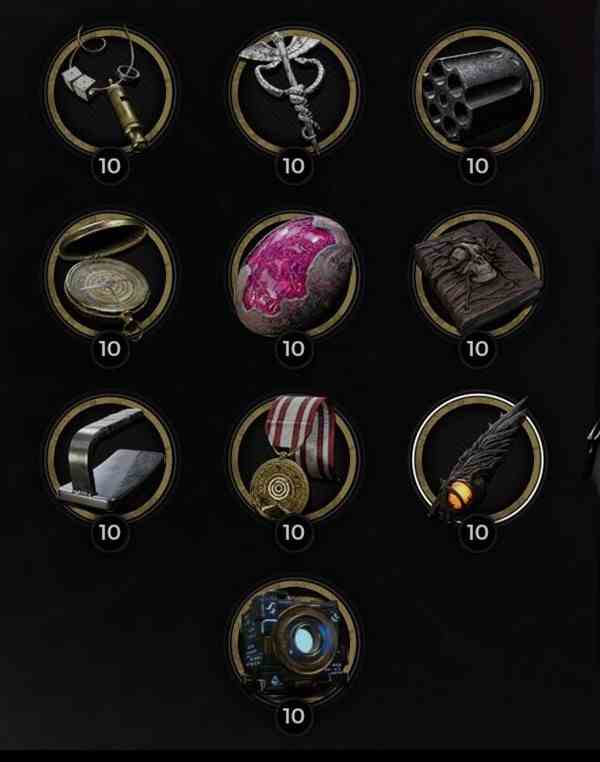The image size is (600, 762).
Task: Choose the silver dragonfly caduceus brooch
Action: pyautogui.click(x=293, y=90)
